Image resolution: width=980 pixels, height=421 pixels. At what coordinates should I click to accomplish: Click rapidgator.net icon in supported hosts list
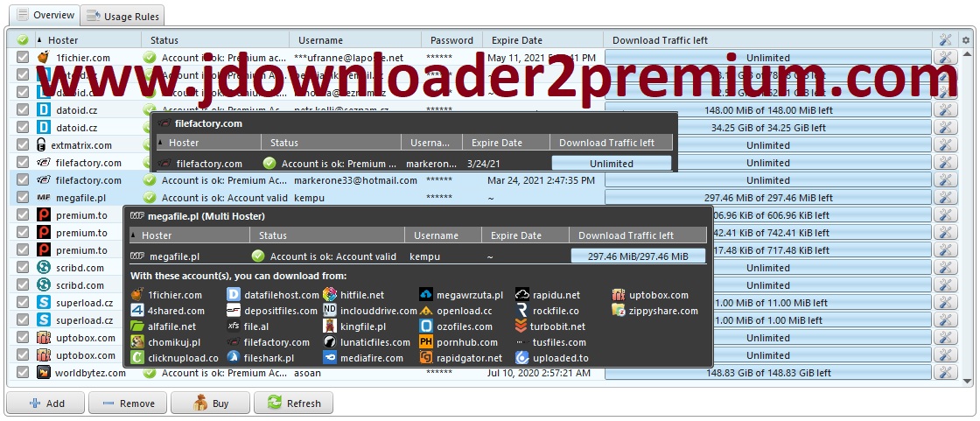[x=426, y=359]
